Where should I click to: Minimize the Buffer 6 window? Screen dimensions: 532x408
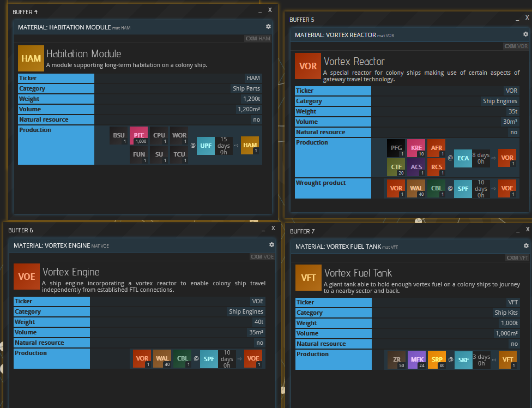point(258,229)
